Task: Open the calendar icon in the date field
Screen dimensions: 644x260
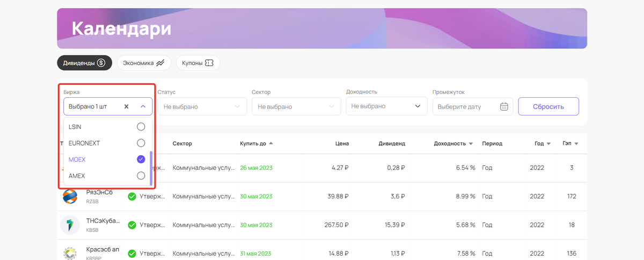Action: click(504, 106)
